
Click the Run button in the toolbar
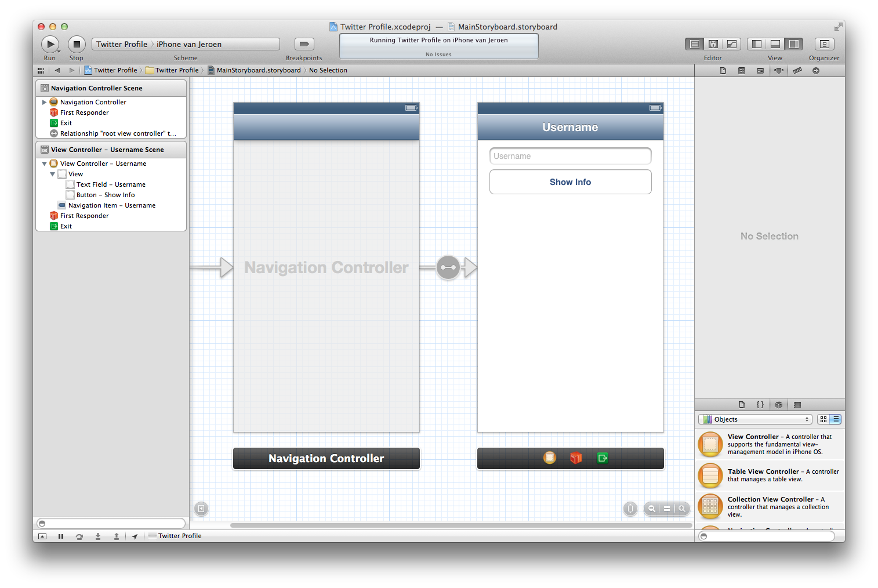pos(50,44)
